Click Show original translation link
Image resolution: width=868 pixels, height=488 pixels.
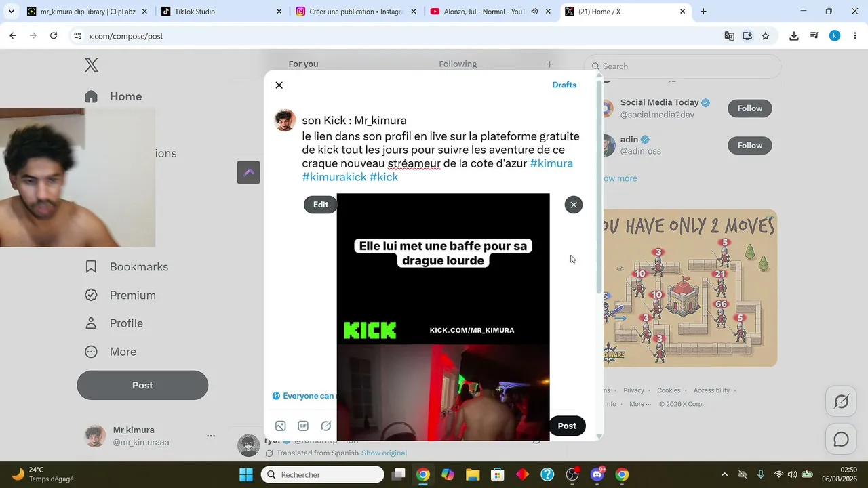click(x=384, y=453)
